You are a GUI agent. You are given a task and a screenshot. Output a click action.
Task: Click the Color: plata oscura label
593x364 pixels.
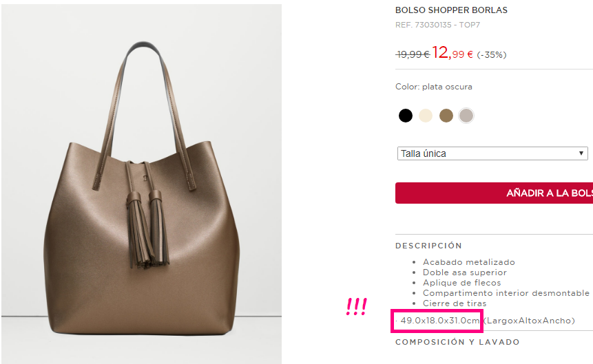click(x=433, y=87)
